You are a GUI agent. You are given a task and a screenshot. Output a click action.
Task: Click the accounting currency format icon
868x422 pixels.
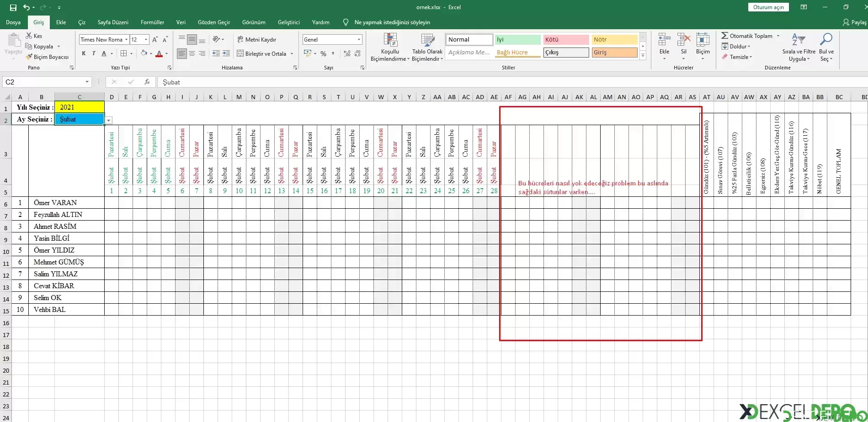[x=307, y=53]
